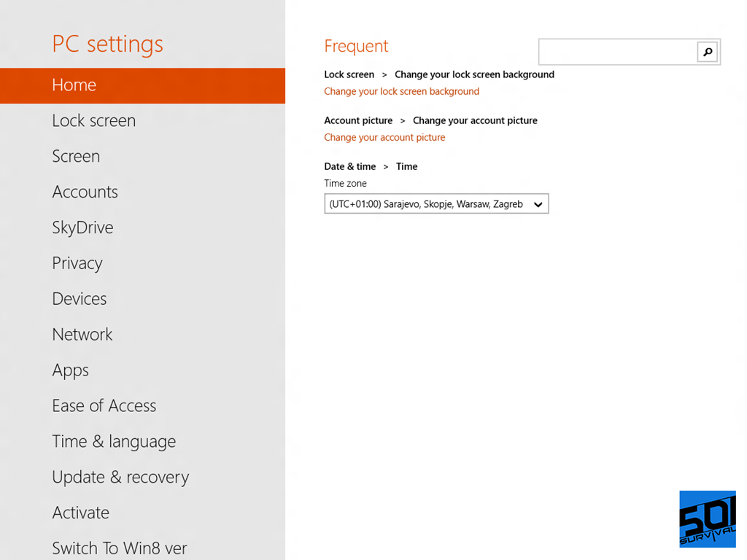
Task: Click the black 'Change your lock screen background' breadcrumb
Action: coord(474,75)
